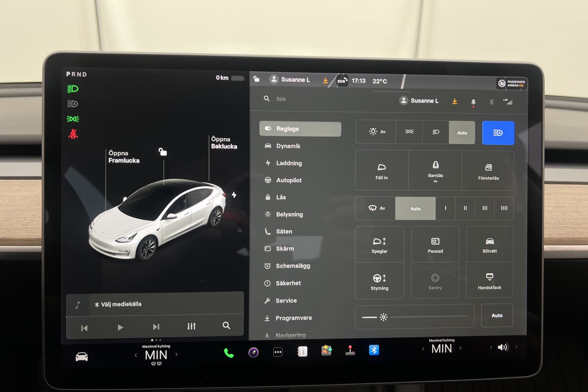588x392 pixels.
Task: Raise volume with right arrow
Action: (516, 347)
